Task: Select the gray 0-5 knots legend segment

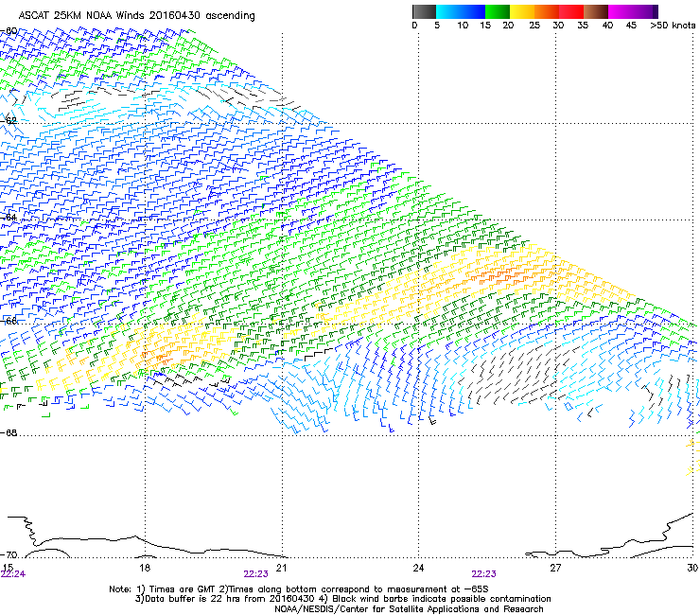Action: click(x=424, y=11)
